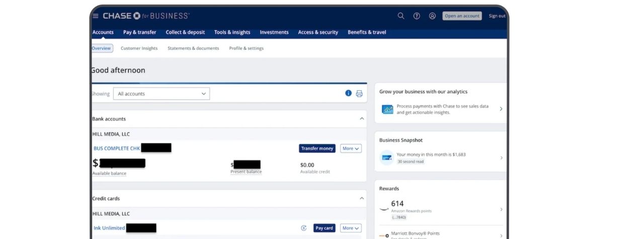This screenshot has width=644, height=239.
Task: Collapse the Credit cards section
Action: coord(361,198)
